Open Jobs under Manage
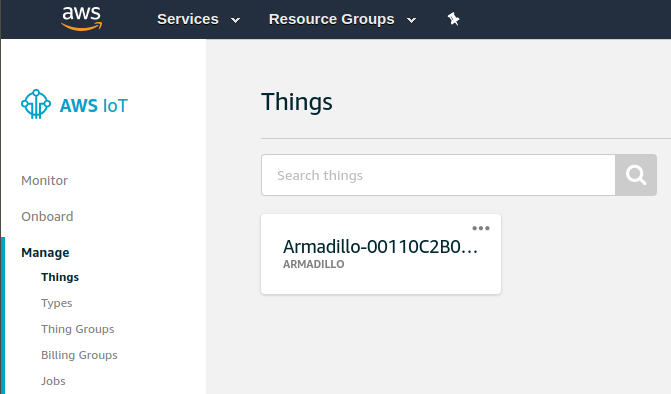This screenshot has height=394, width=671. (x=53, y=381)
